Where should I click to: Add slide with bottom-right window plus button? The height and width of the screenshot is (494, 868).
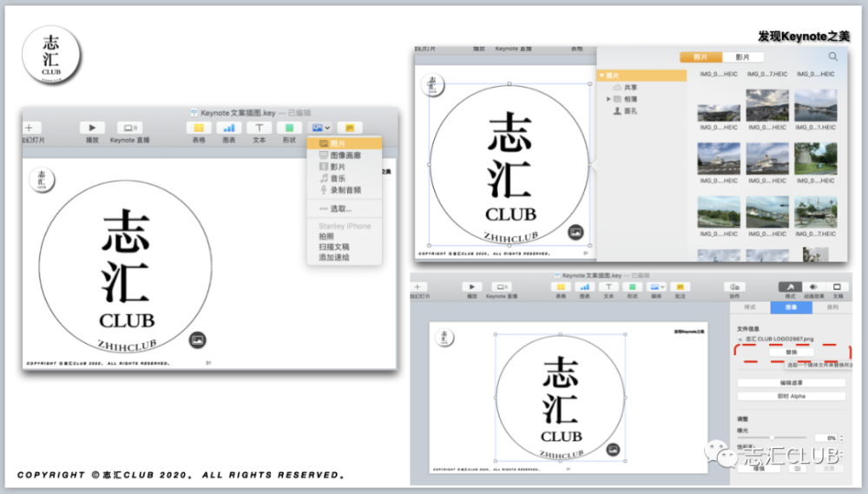[x=418, y=287]
